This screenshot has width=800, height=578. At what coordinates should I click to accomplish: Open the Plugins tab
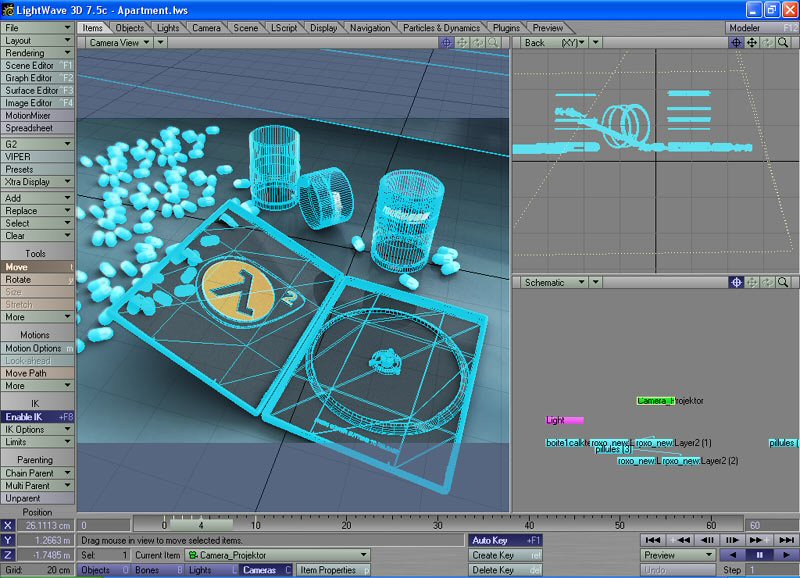point(506,28)
